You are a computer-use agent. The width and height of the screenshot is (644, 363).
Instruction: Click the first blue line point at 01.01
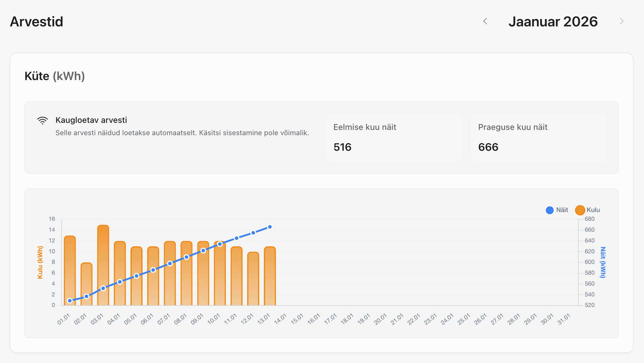tap(70, 301)
